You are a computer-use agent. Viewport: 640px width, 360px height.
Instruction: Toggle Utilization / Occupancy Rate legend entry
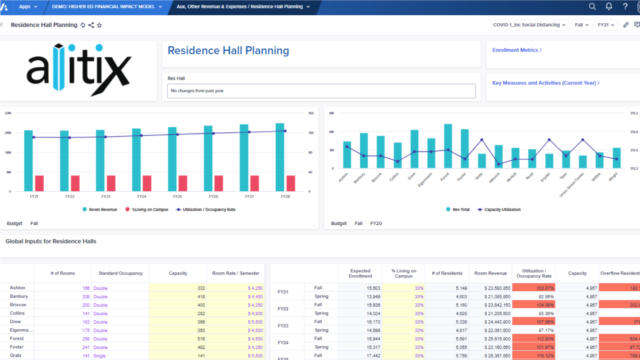coord(206,209)
